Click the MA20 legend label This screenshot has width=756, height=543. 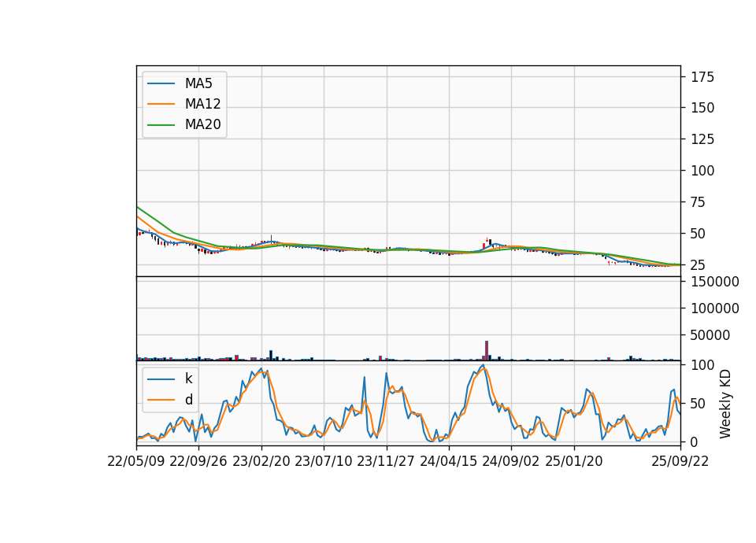coord(202,125)
